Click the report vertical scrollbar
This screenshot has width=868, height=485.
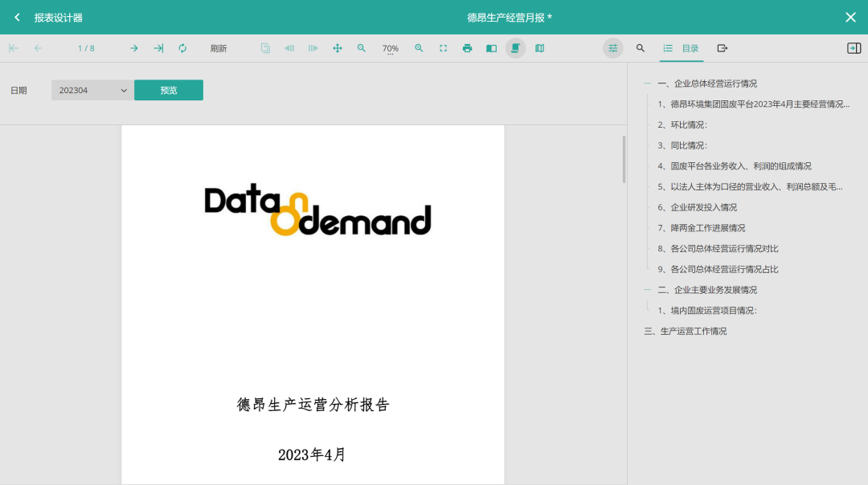[624, 159]
